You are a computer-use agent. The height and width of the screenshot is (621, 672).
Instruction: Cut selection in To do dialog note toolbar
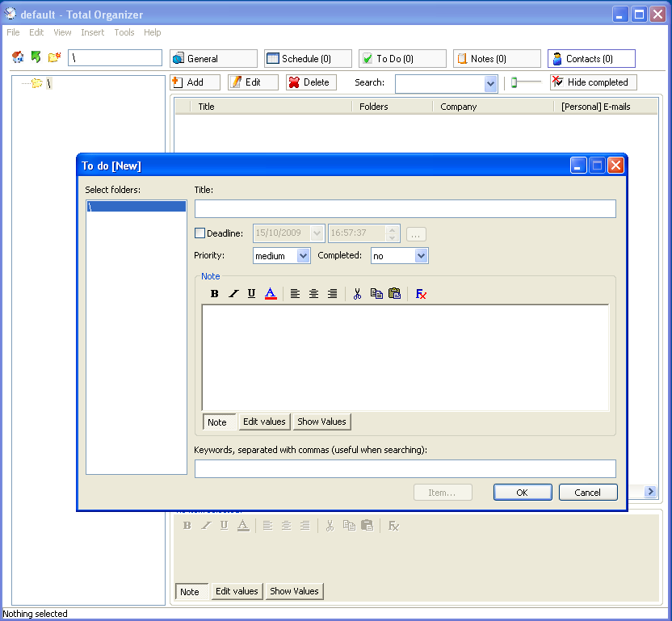coord(357,294)
